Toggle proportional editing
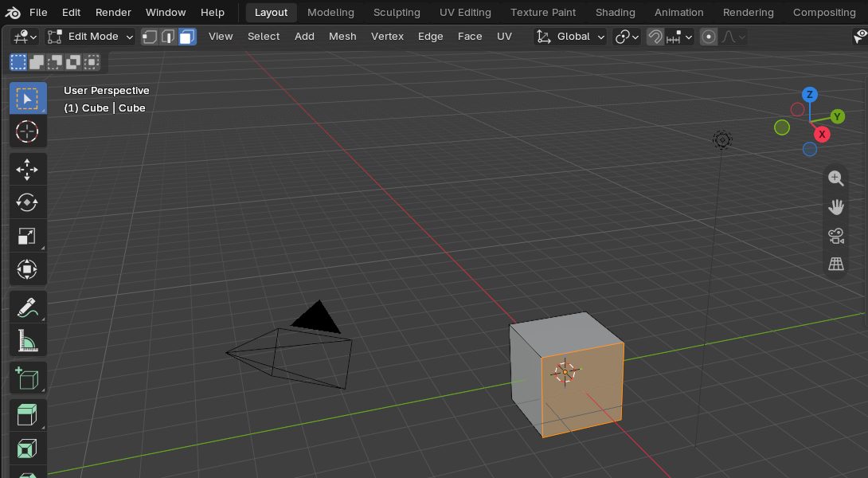The width and height of the screenshot is (868, 478). 709,37
